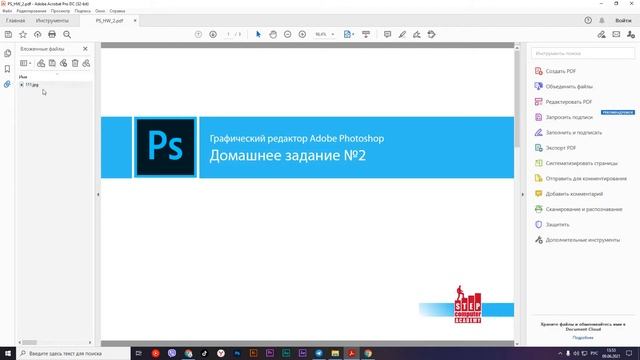Image resolution: width=640 pixels, height=360 pixels.
Task: Search attachments icon in panel
Action: pyautogui.click(x=86, y=63)
